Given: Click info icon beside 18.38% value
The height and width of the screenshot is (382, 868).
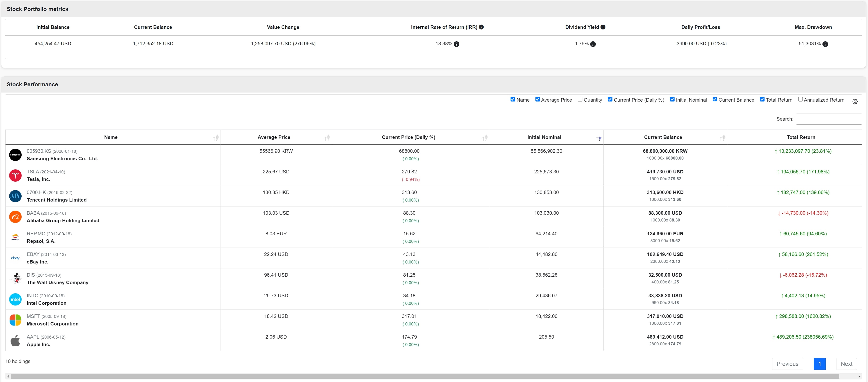Looking at the screenshot, I should pyautogui.click(x=457, y=44).
